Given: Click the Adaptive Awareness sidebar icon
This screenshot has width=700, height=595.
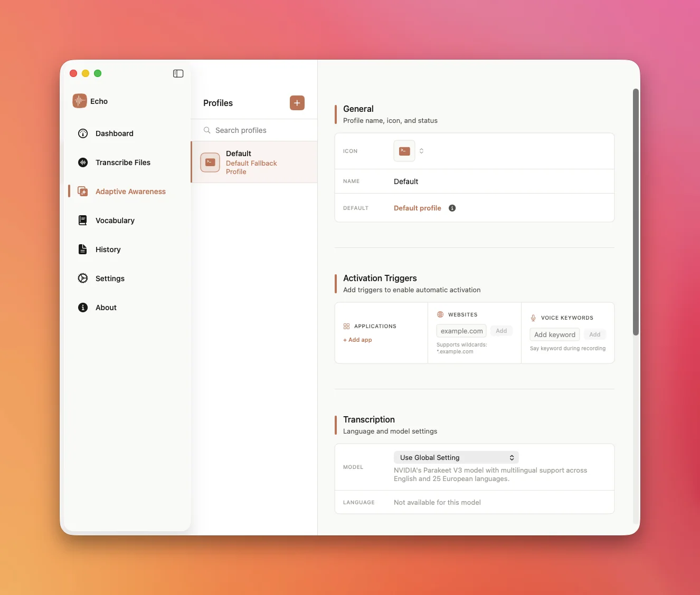Looking at the screenshot, I should tap(83, 191).
